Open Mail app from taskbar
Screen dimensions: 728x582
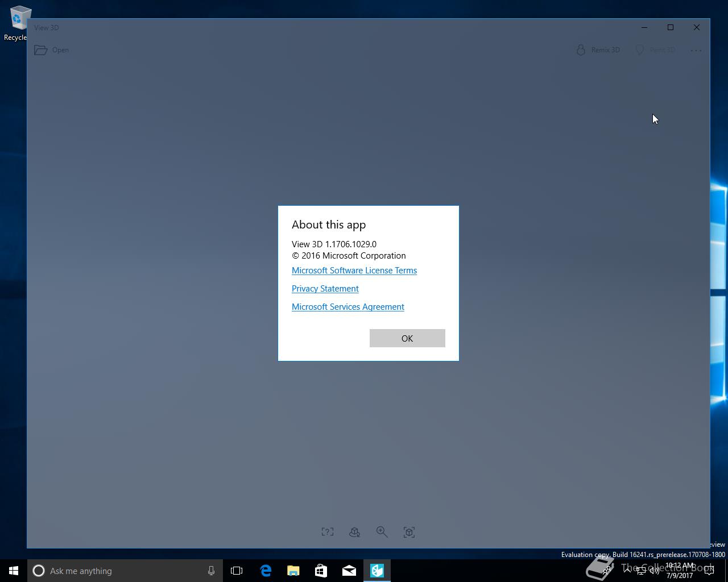pyautogui.click(x=349, y=571)
